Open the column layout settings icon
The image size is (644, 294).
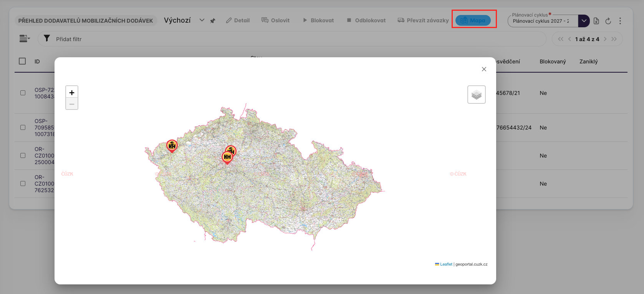click(25, 38)
